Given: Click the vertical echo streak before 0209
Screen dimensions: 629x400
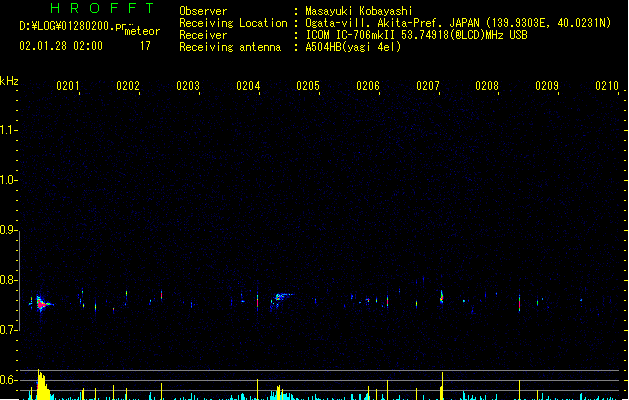Looking at the screenshot, I should 519,303.
